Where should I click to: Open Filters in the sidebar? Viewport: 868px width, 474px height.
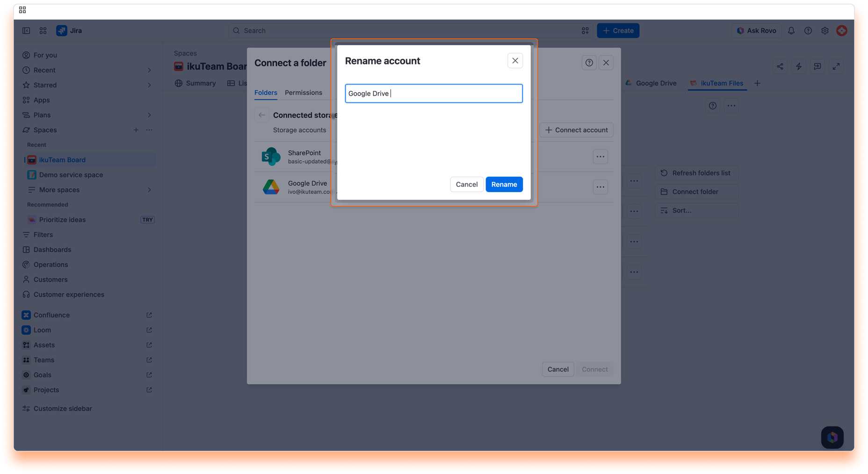[x=43, y=235]
